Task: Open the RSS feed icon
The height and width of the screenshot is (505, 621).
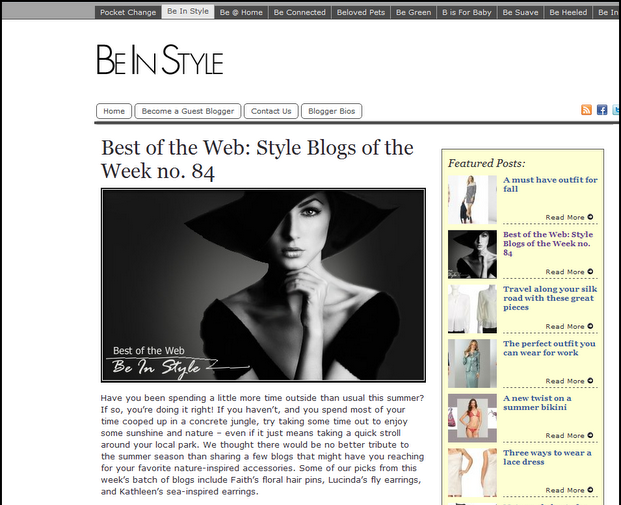Action: pos(586,110)
